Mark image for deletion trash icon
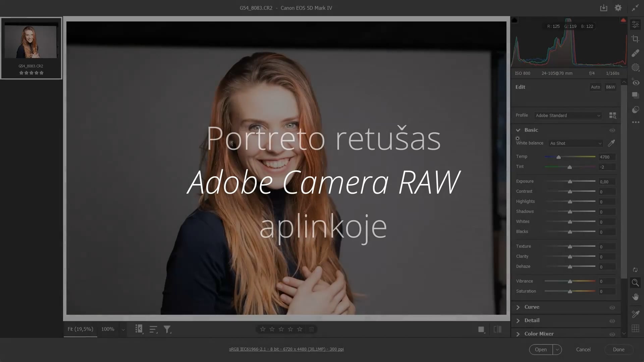The width and height of the screenshot is (644, 362). point(312,329)
